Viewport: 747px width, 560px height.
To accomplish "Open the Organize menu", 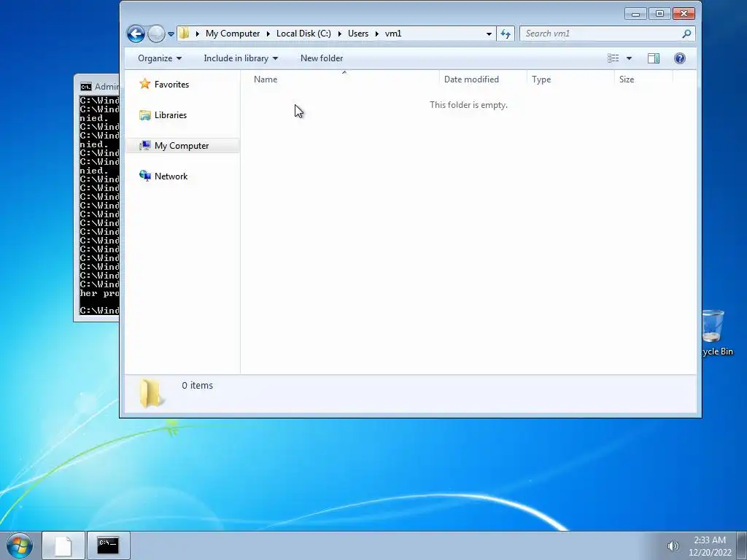I will tap(160, 58).
